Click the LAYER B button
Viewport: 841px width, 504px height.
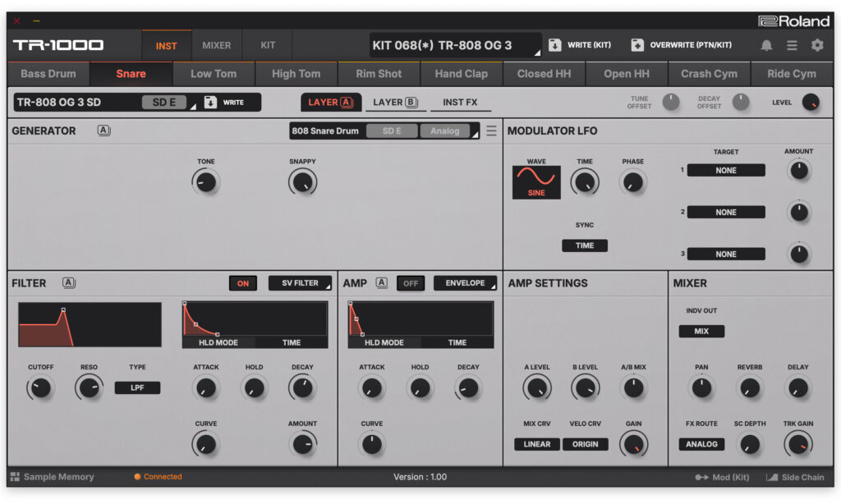(395, 103)
